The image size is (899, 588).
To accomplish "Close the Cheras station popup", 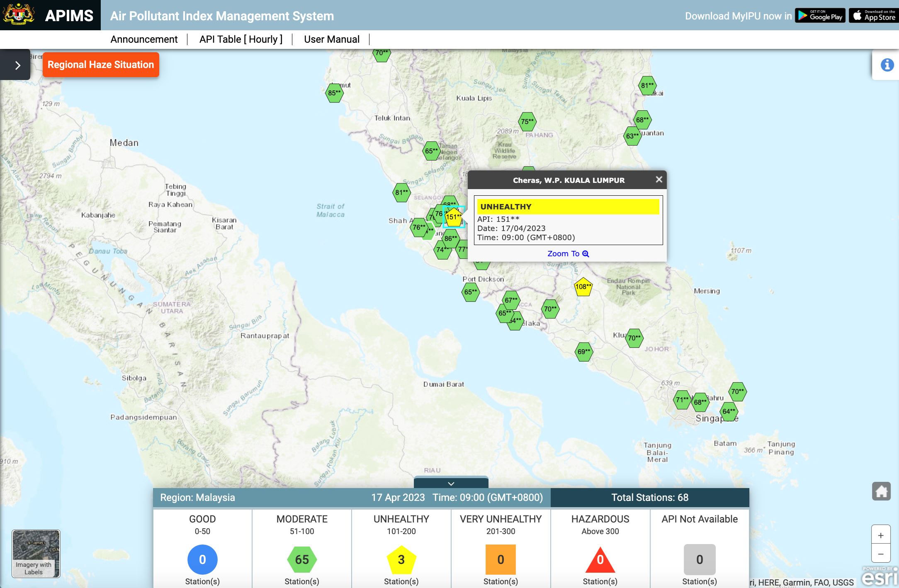I will click(x=658, y=180).
